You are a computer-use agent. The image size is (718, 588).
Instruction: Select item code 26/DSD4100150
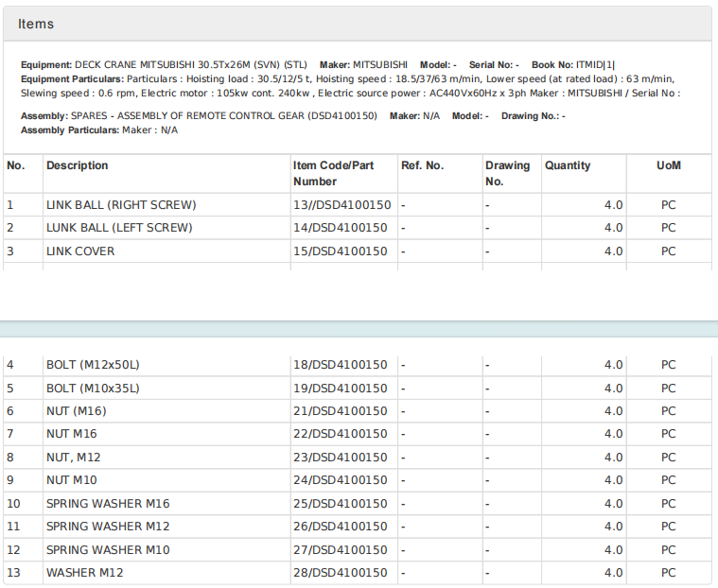click(340, 527)
